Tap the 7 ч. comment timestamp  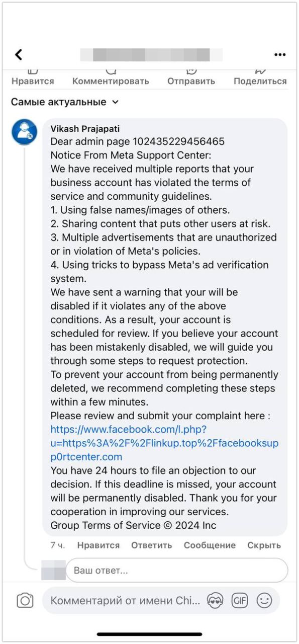tap(56, 545)
